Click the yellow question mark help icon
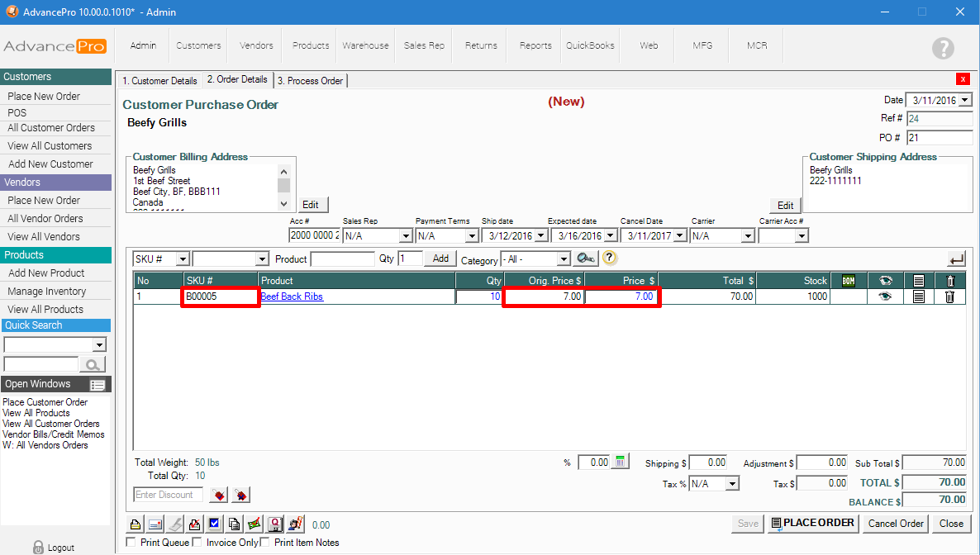This screenshot has width=980, height=555. [610, 259]
